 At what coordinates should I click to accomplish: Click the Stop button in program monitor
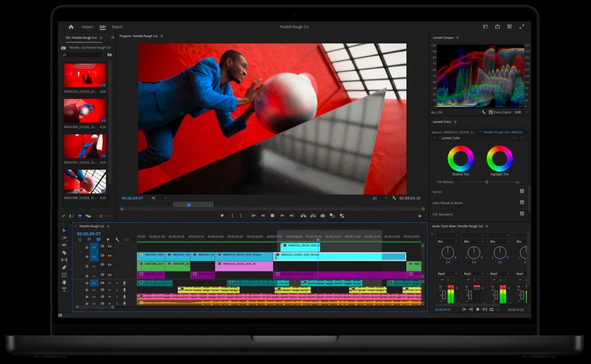pos(272,215)
